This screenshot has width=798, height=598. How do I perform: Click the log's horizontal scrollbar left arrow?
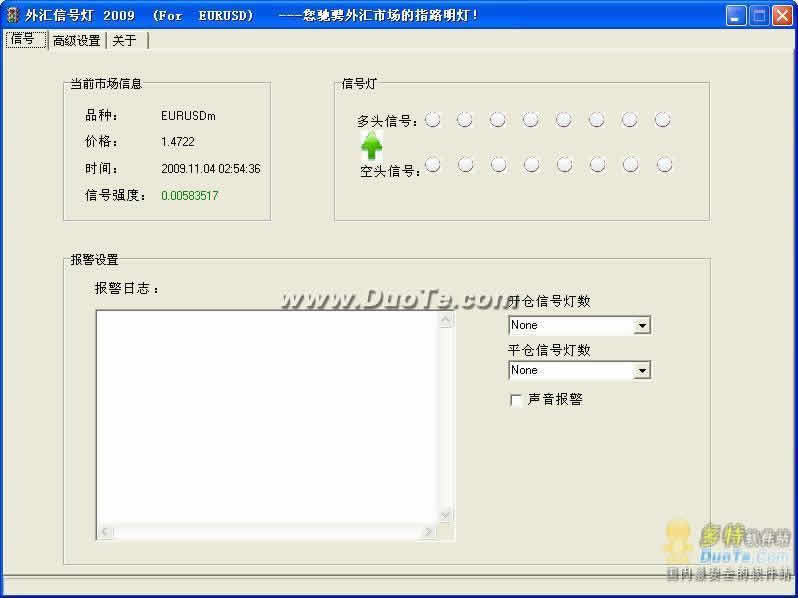105,532
